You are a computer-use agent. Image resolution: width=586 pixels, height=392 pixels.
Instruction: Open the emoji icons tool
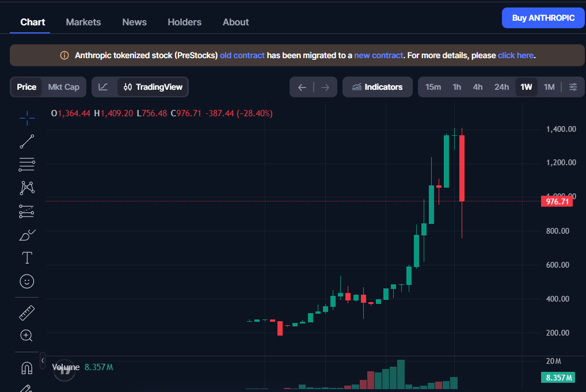click(x=27, y=281)
